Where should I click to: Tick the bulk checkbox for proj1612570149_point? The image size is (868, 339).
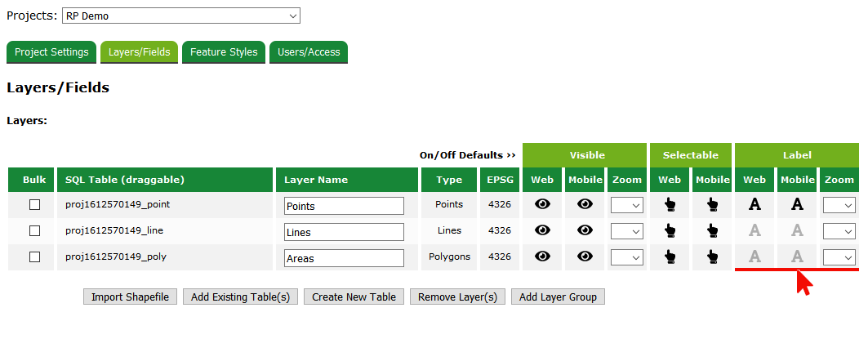point(35,205)
